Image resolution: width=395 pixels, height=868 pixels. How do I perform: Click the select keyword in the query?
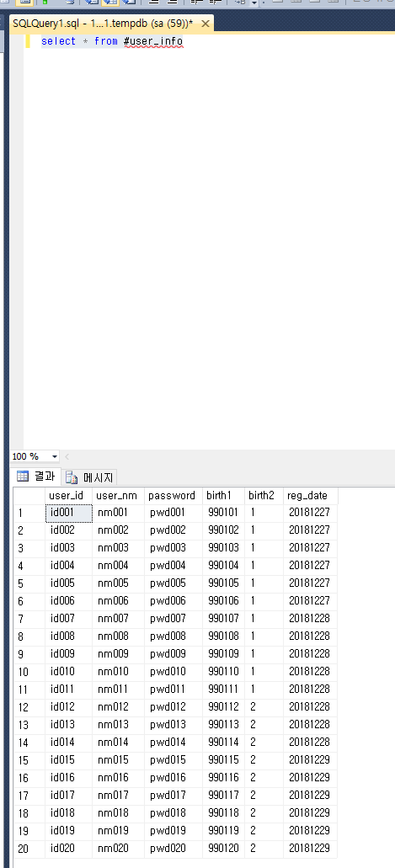point(58,41)
